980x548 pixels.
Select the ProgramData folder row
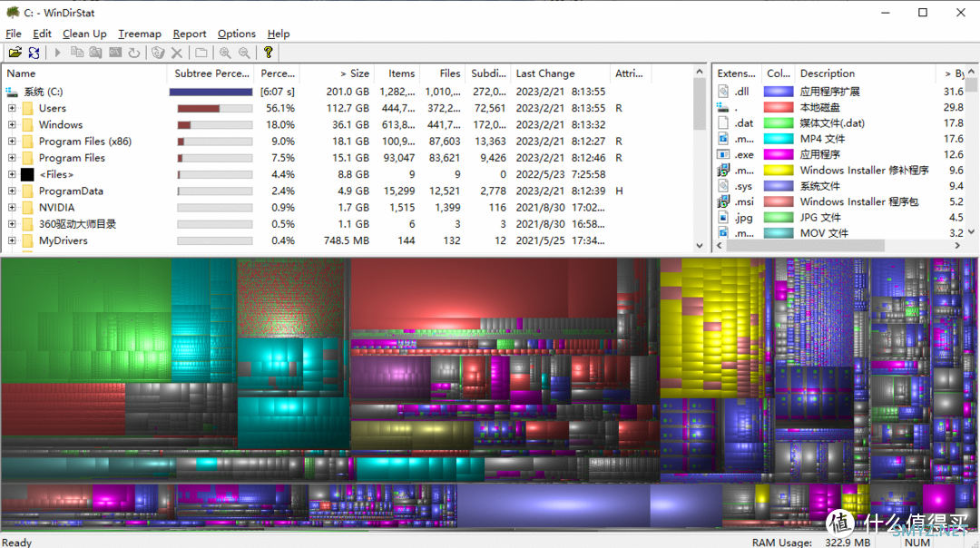(x=71, y=191)
